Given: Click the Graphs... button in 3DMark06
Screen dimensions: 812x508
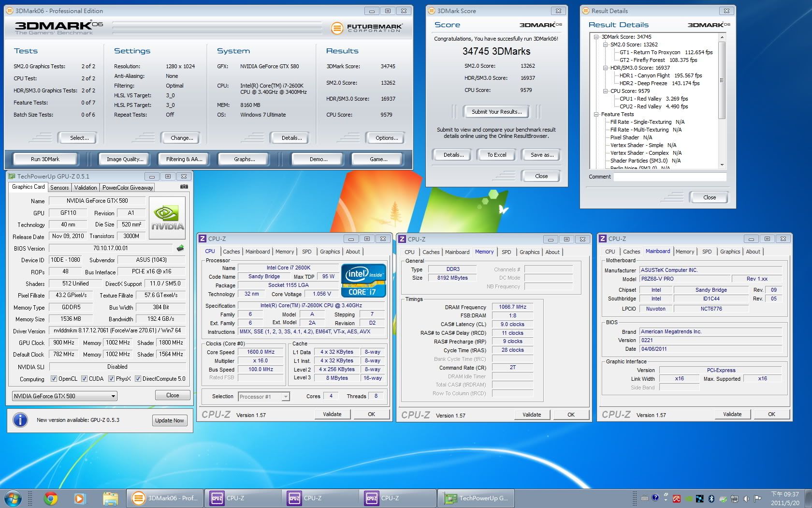Looking at the screenshot, I should pyautogui.click(x=245, y=159).
